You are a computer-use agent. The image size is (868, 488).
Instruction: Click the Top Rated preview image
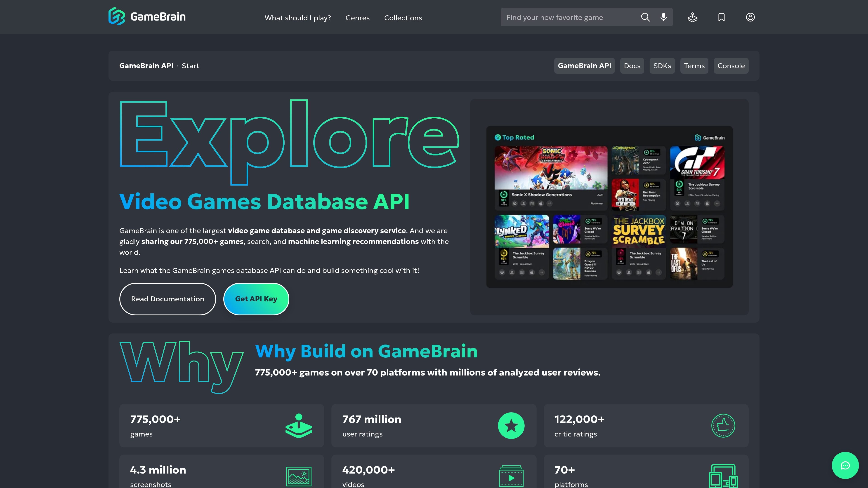(609, 207)
